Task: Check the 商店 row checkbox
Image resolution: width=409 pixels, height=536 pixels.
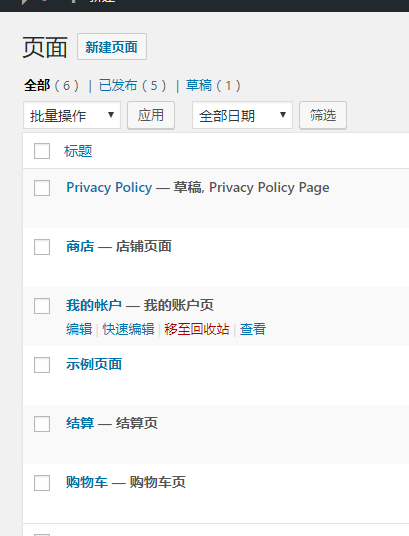Action: [42, 247]
